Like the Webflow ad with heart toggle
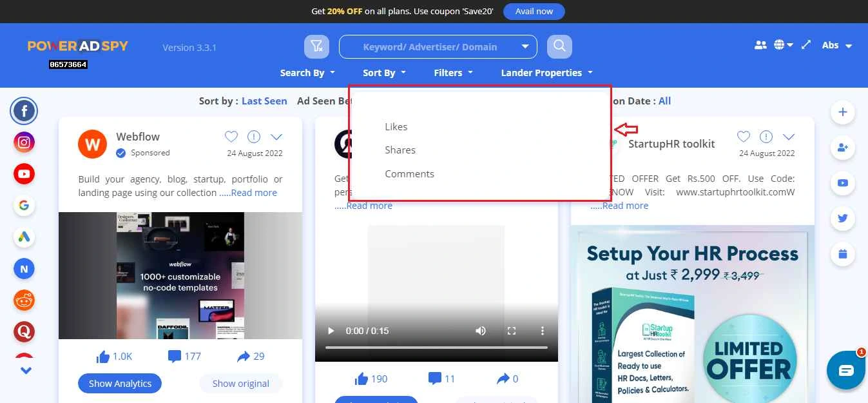Viewport: 868px width, 403px height. click(x=231, y=136)
